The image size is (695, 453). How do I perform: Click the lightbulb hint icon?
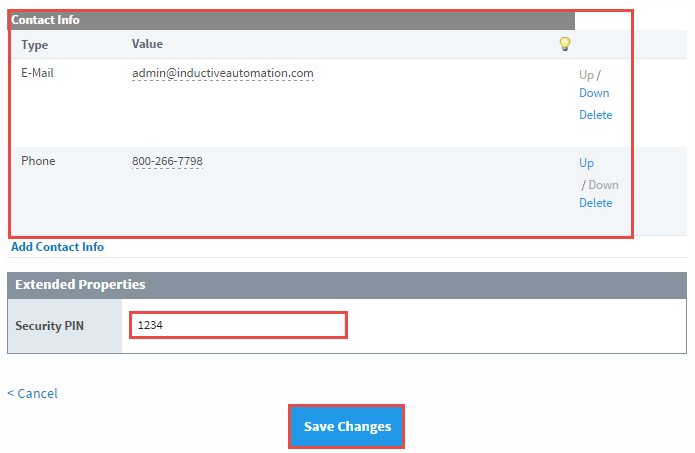pos(564,44)
